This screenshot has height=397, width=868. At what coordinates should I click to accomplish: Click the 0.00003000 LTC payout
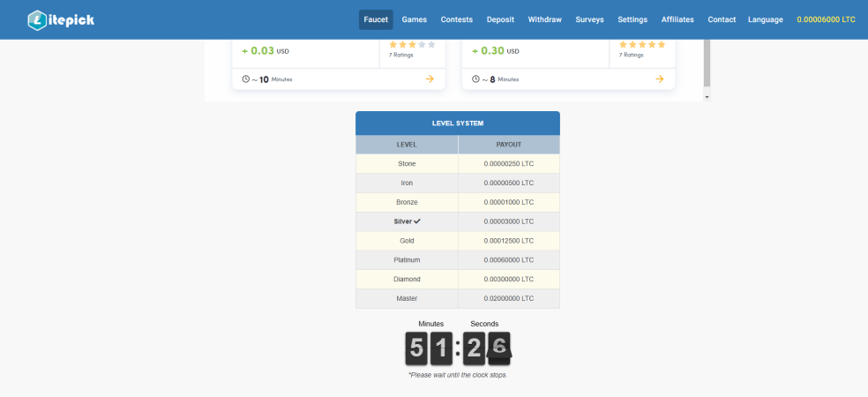pos(509,221)
